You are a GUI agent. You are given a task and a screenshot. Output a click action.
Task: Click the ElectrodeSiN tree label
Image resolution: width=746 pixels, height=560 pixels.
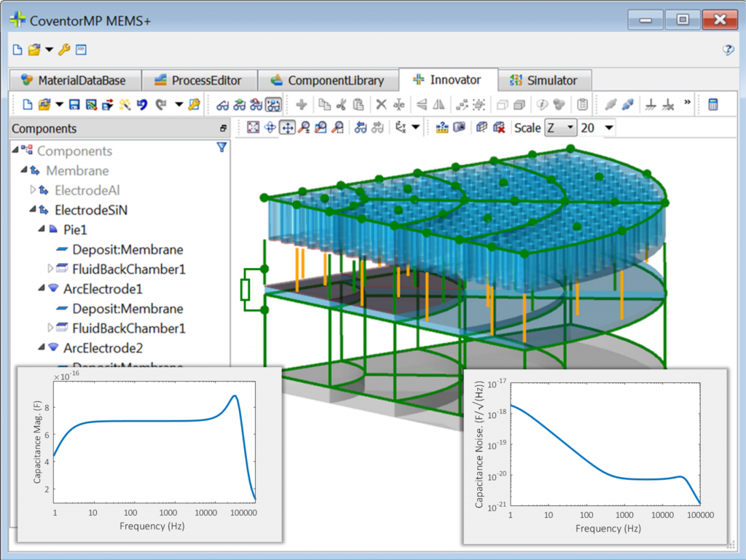click(x=91, y=210)
